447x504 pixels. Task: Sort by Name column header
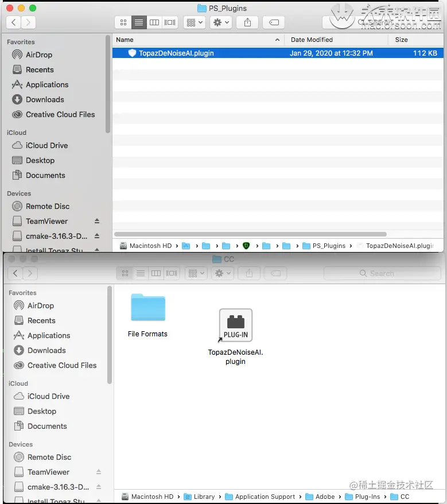[x=198, y=40]
